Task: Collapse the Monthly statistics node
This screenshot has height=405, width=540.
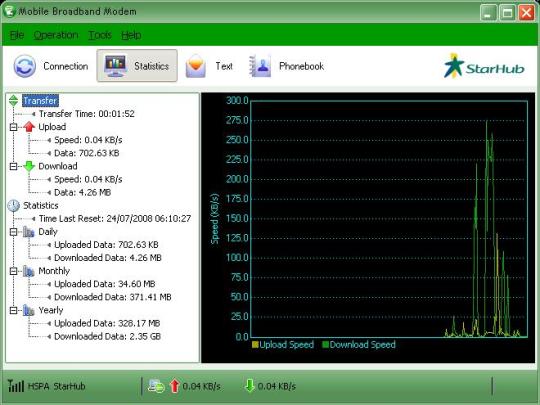Action: pyautogui.click(x=13, y=271)
